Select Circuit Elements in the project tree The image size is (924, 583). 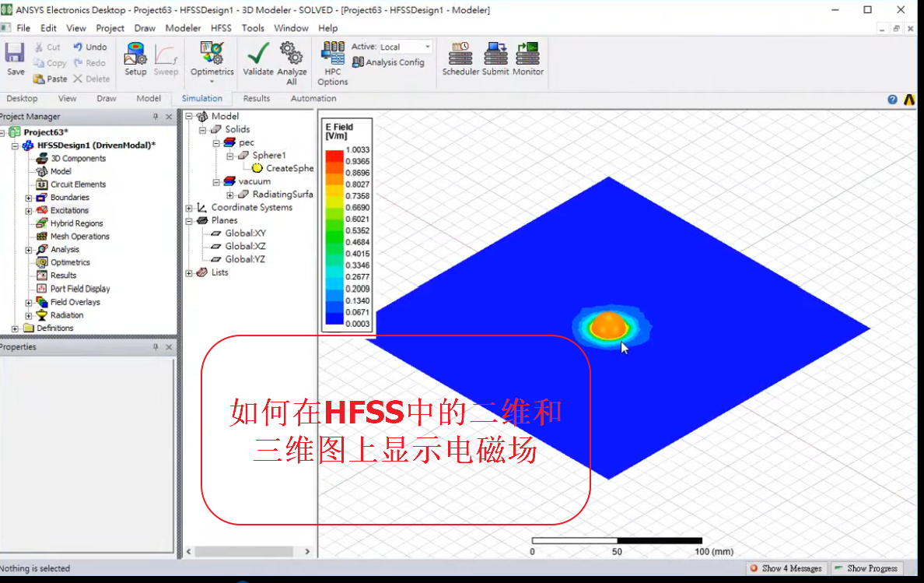coord(78,184)
